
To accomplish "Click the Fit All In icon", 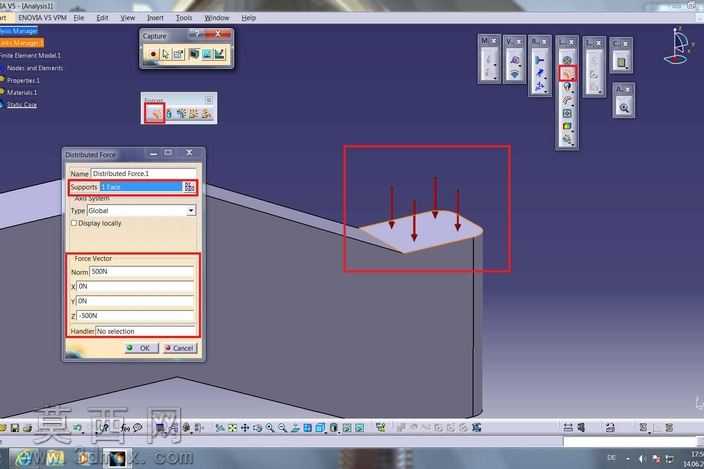I will pyautogui.click(x=232, y=428).
